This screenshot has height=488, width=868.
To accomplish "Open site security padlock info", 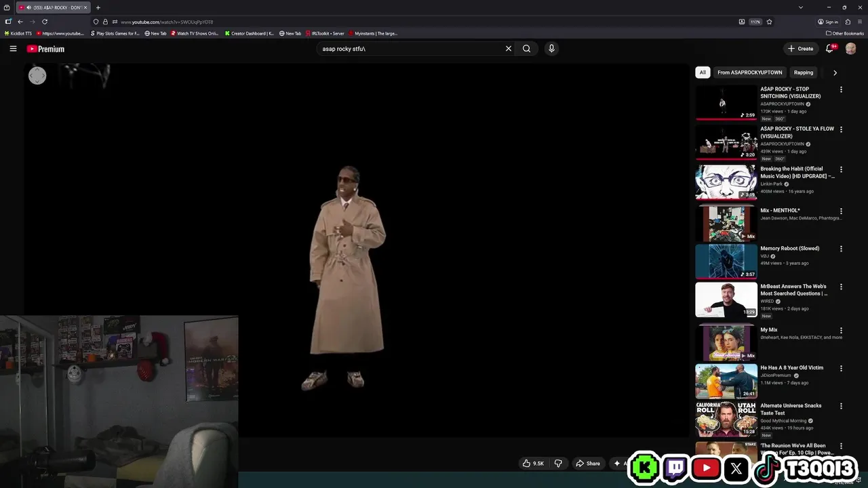I will point(105,22).
